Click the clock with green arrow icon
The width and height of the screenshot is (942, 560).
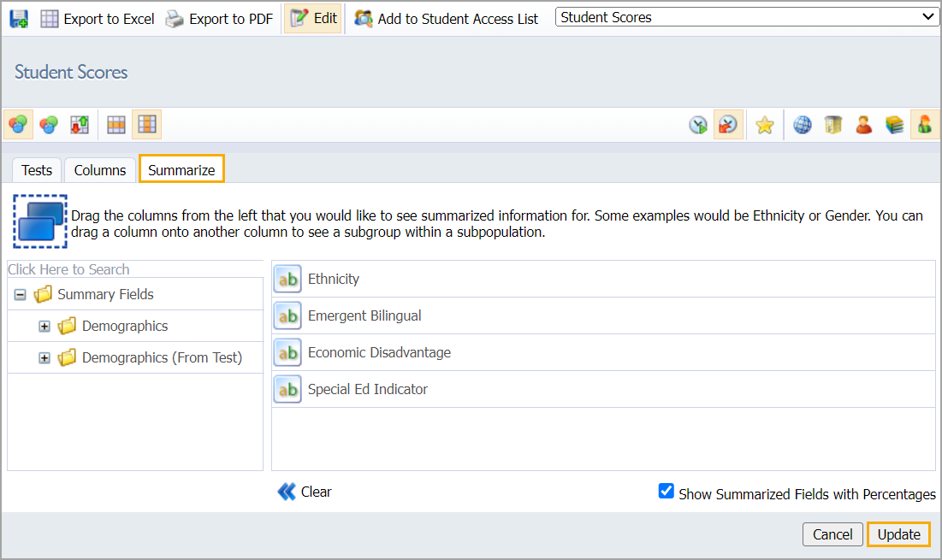point(698,126)
